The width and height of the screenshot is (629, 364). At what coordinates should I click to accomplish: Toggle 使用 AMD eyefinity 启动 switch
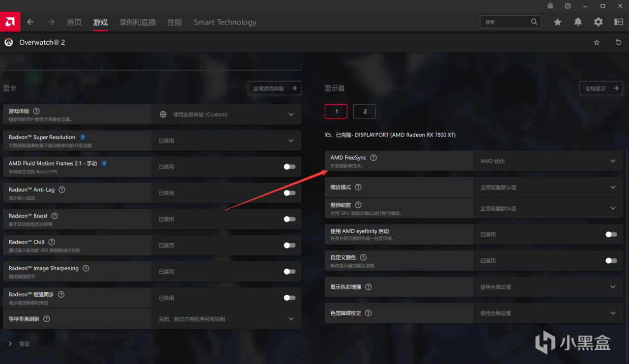(611, 234)
